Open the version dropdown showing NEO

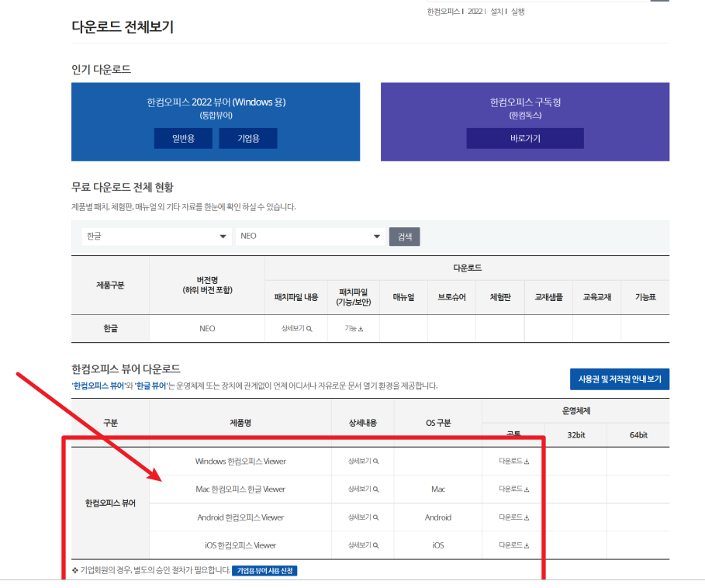pyautogui.click(x=309, y=236)
